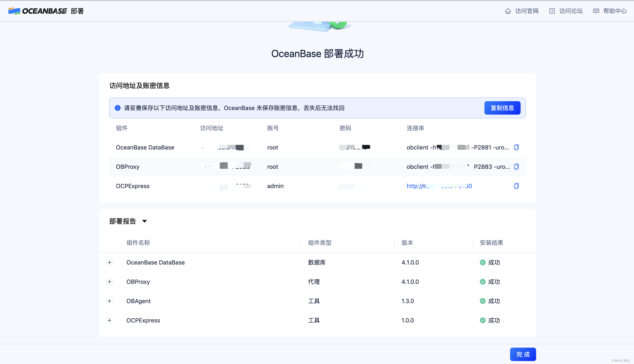
Task: Click the 部署报告 heading text
Action: (x=122, y=221)
